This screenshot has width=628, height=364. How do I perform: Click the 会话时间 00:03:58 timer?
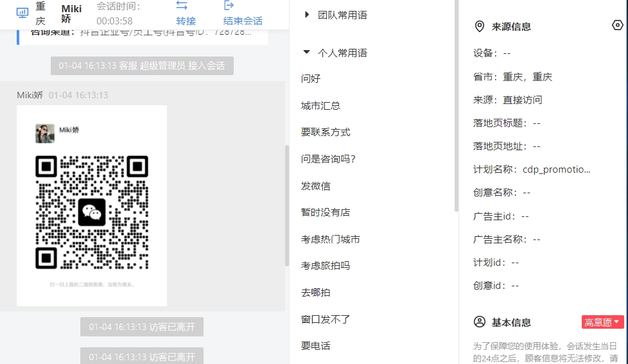[119, 13]
